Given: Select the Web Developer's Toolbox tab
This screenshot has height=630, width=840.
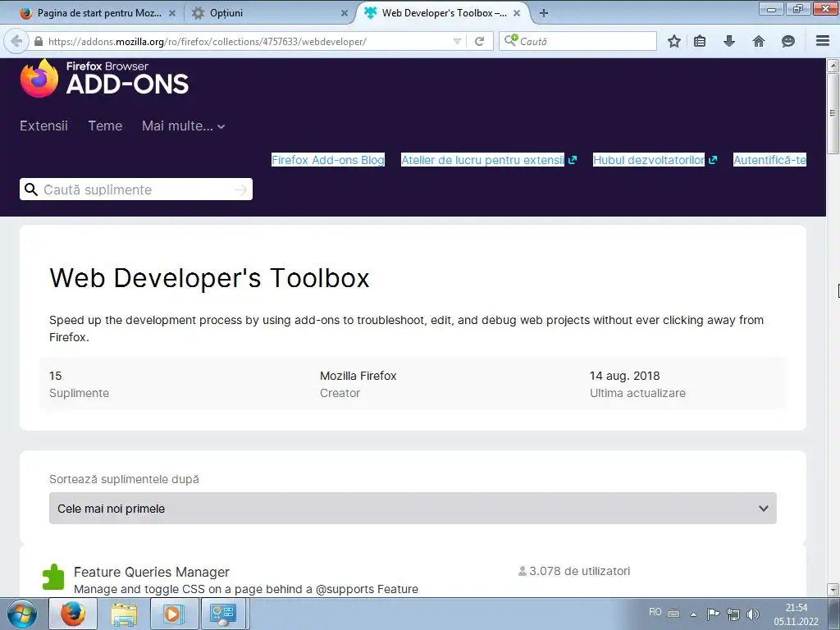Looking at the screenshot, I should tap(444, 13).
